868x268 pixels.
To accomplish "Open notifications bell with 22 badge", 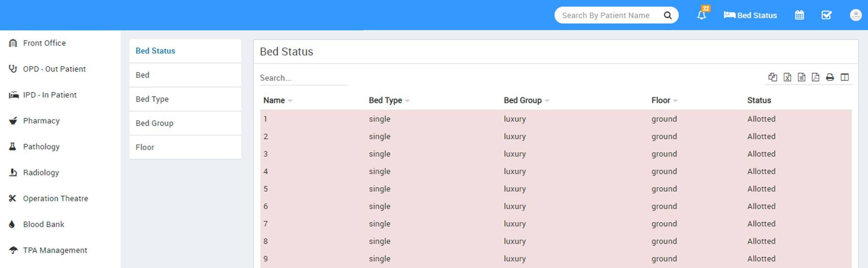I will tap(702, 14).
